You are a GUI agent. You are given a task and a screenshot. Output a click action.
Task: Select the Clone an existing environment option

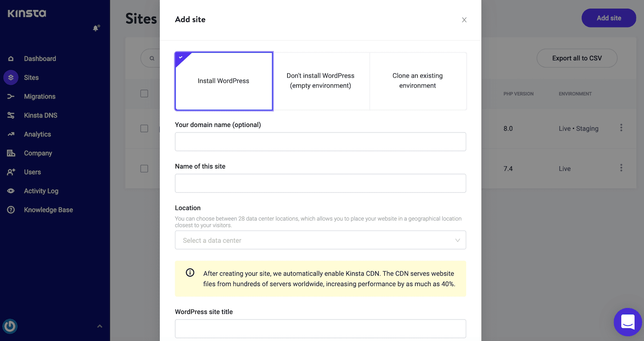tap(417, 81)
